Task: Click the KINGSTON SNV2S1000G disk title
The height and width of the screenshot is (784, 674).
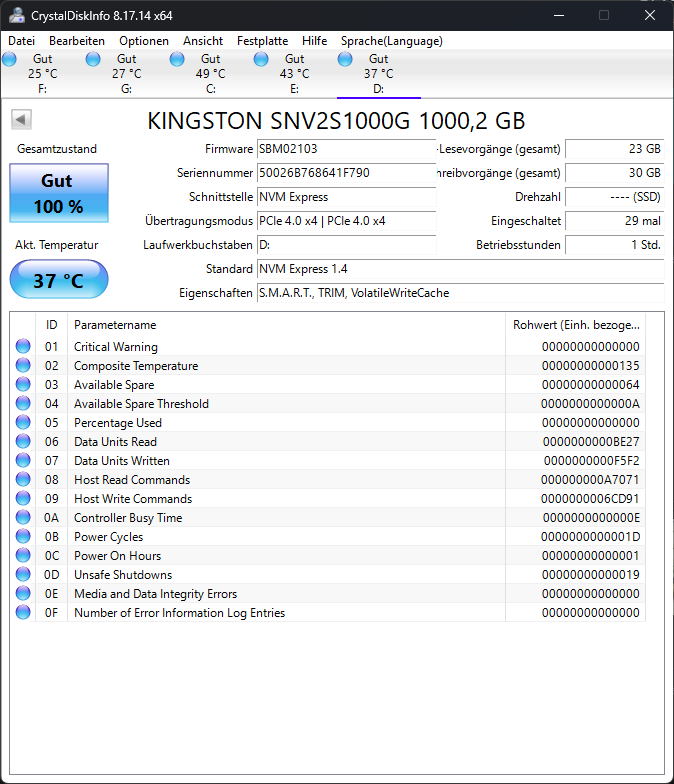Action: [336, 121]
